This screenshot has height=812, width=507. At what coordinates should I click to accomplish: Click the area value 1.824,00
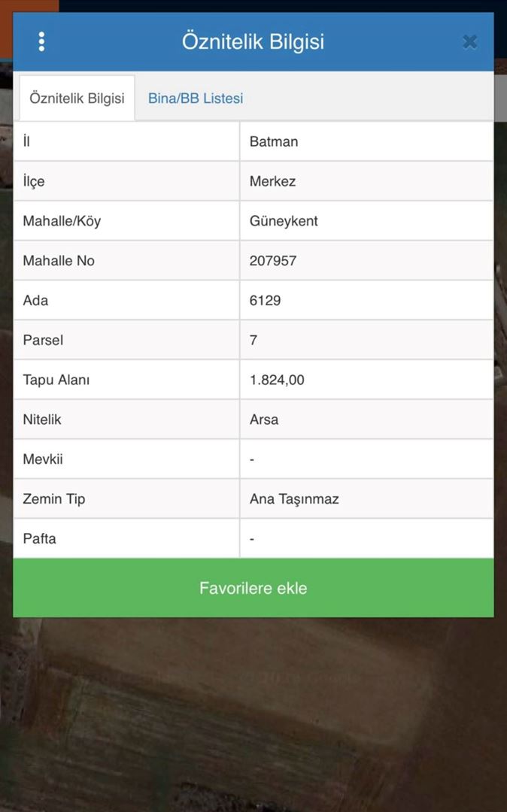click(x=277, y=380)
